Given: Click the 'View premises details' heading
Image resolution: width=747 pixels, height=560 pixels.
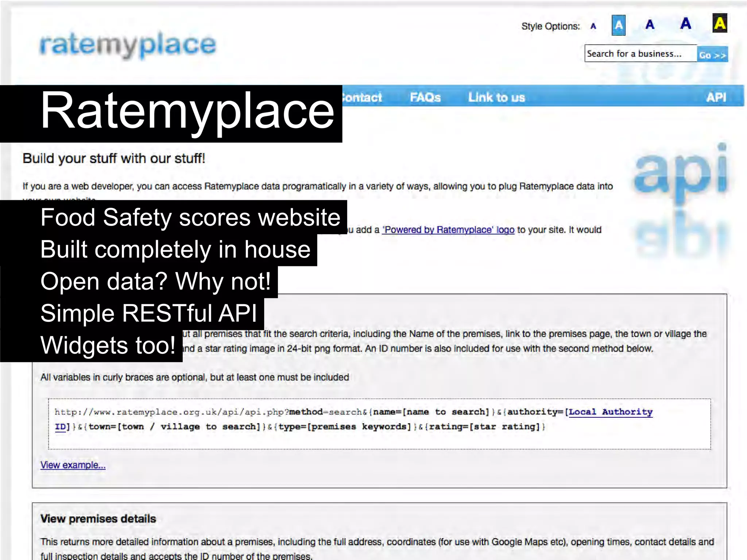Looking at the screenshot, I should click(98, 518).
